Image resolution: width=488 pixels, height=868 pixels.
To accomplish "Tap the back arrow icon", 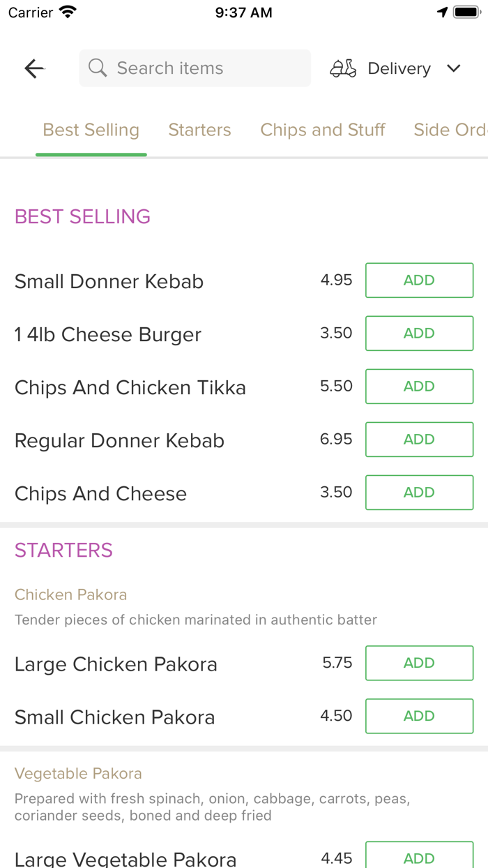I will coord(34,68).
